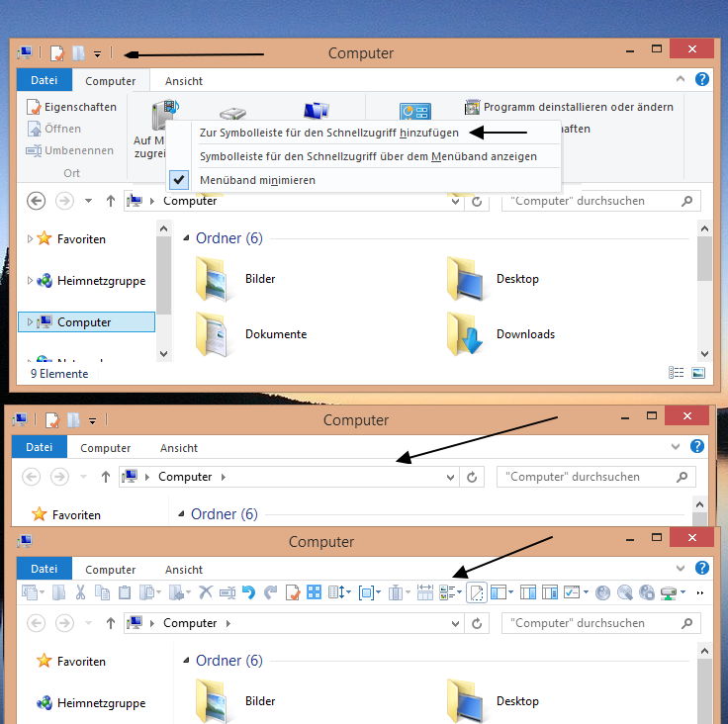Open Navigation pane dropdown in bottom toolbar

[x=501, y=592]
